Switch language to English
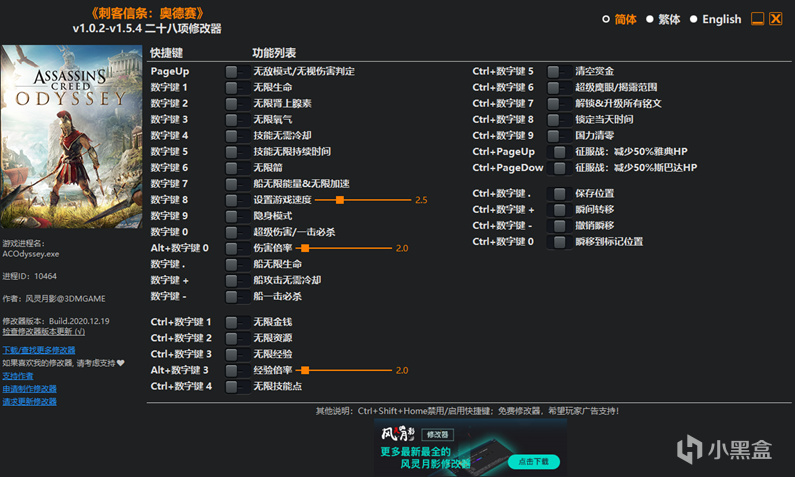 pos(694,19)
